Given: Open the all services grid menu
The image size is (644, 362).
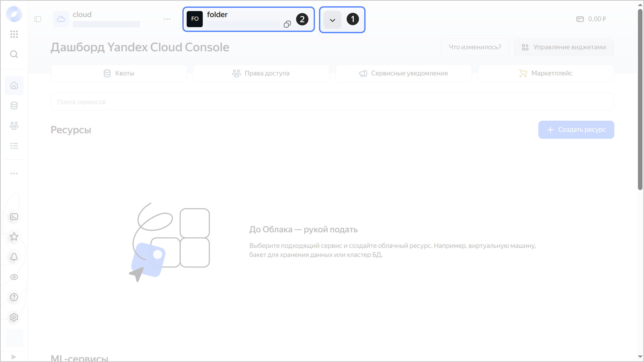Looking at the screenshot, I should [x=14, y=34].
